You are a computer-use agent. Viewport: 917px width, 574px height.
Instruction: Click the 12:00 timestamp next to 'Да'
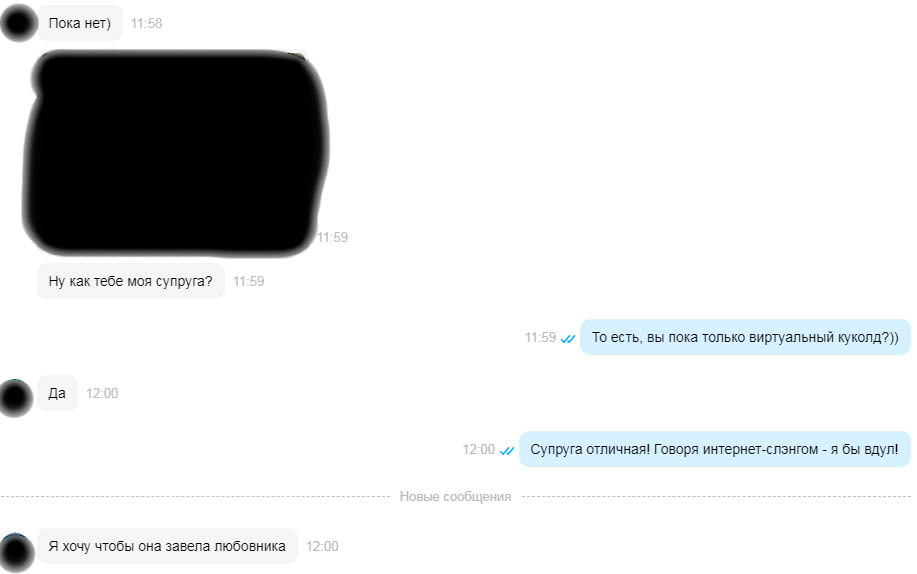click(102, 393)
